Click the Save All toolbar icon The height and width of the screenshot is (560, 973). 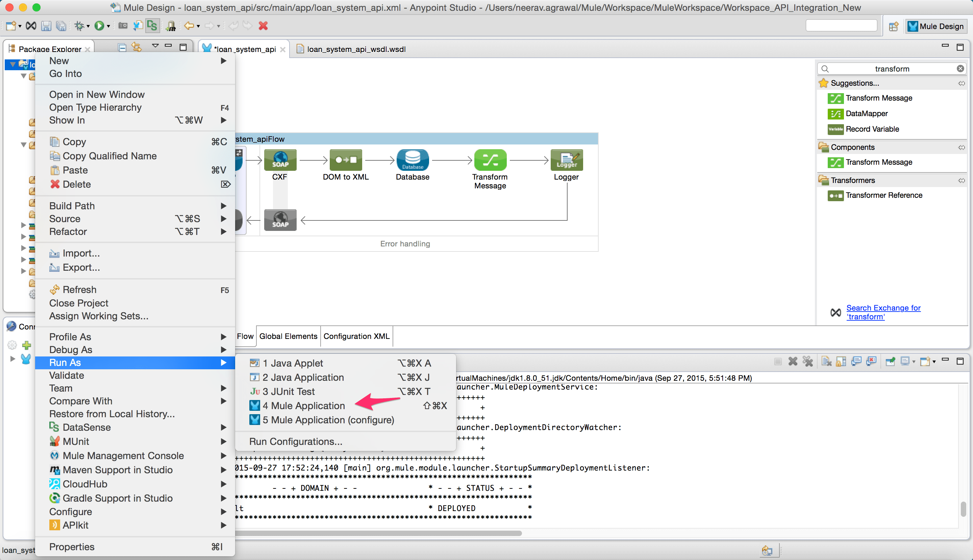tap(61, 26)
